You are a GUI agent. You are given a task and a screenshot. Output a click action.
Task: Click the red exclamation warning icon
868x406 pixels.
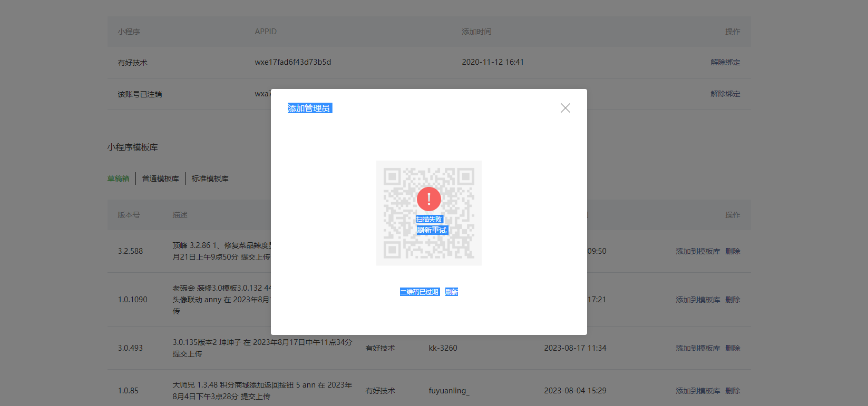(x=429, y=199)
